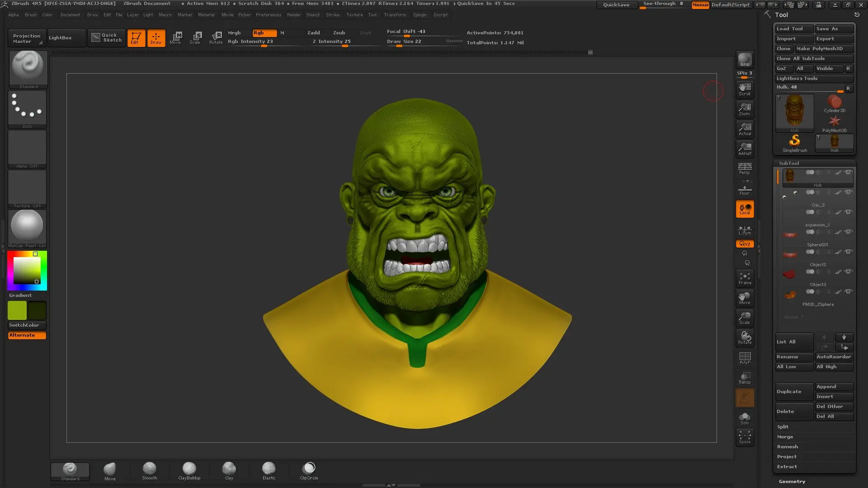
Task: Expand the Remesh subsection
Action: tap(788, 447)
